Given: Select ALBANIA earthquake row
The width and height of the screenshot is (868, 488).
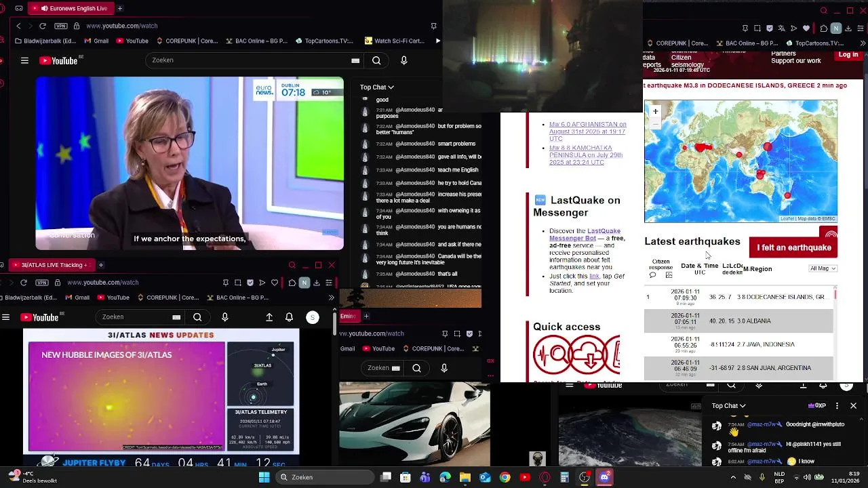Looking at the screenshot, I should 738,321.
